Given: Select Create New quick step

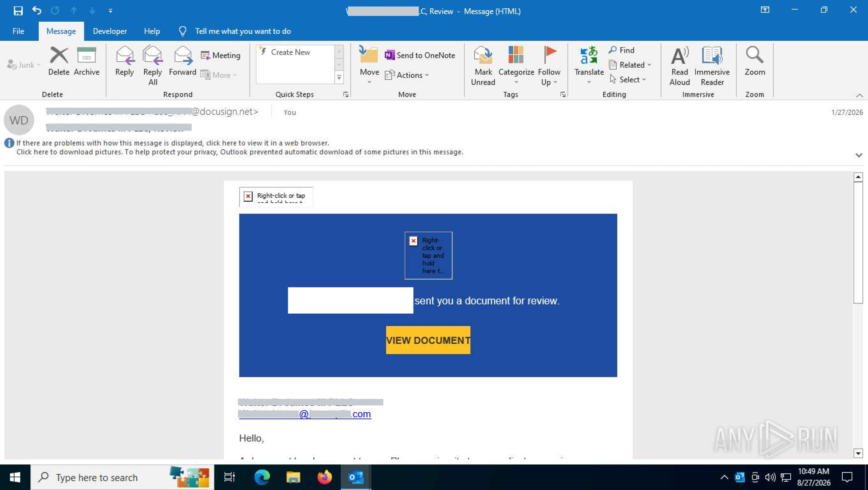Looking at the screenshot, I should (290, 52).
